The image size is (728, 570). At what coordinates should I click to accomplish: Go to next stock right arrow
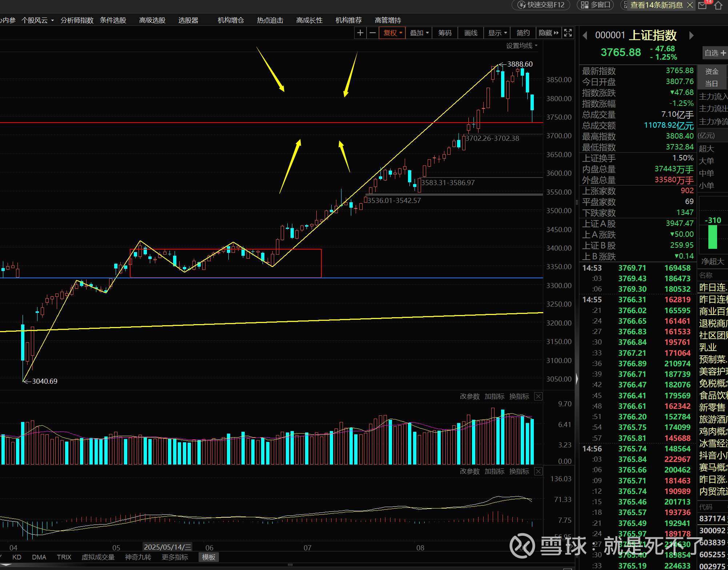pos(691,36)
